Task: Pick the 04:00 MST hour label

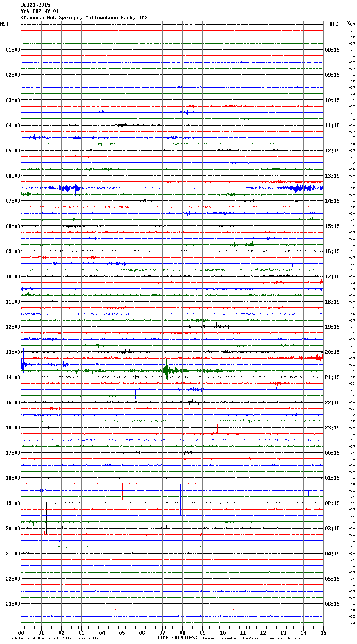Action: coord(13,126)
